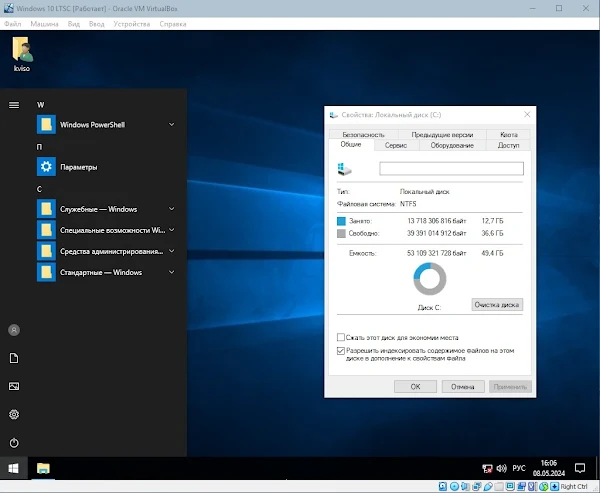
Task: Open the Служебные — Windows folder
Action: [x=105, y=209]
